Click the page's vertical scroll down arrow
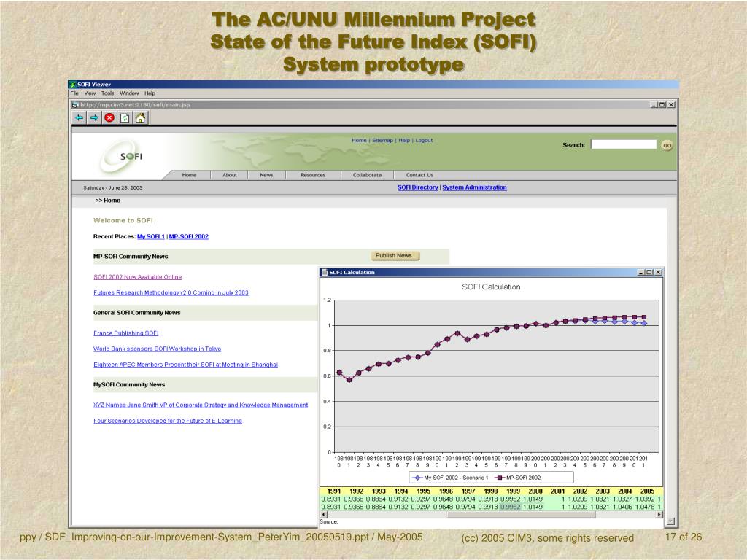Image resolution: width=747 pixels, height=560 pixels. 671,521
